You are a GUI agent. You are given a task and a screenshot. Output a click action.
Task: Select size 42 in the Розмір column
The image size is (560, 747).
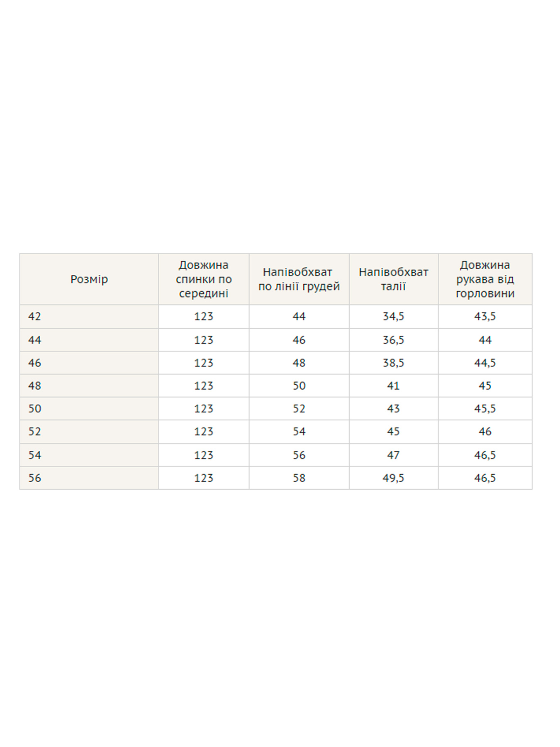click(35, 317)
